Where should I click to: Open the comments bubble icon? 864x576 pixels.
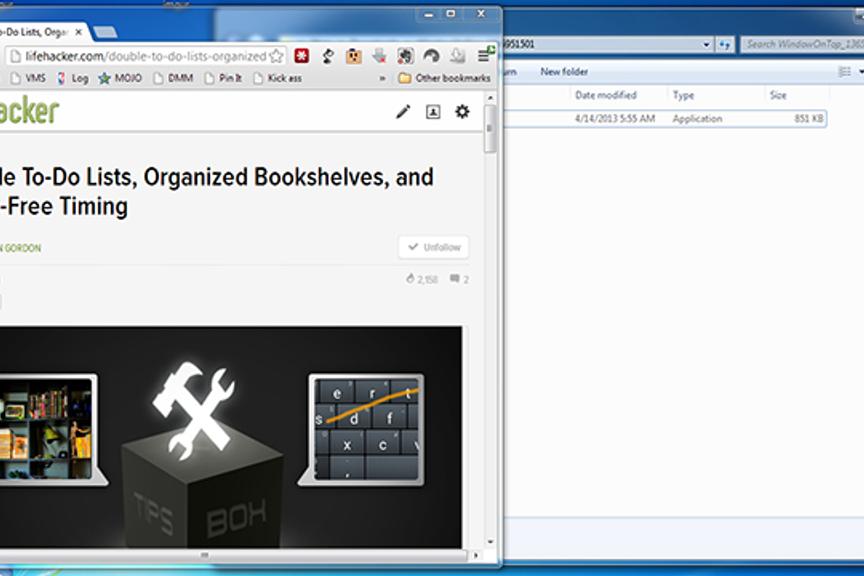tap(455, 280)
